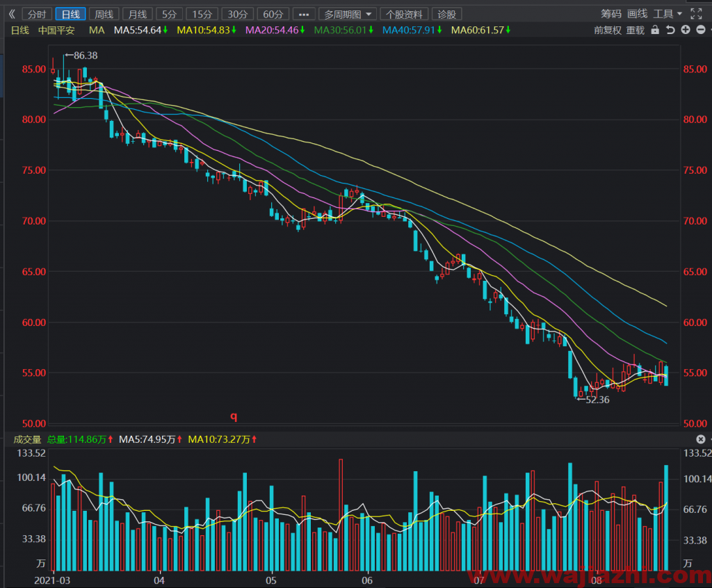Click the 05 month axis label

(x=270, y=580)
